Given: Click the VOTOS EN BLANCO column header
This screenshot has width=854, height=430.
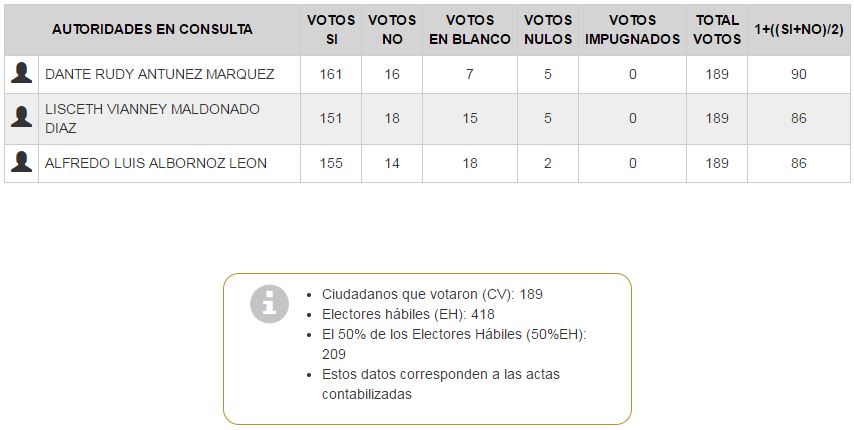Looking at the screenshot, I should coord(470,29).
